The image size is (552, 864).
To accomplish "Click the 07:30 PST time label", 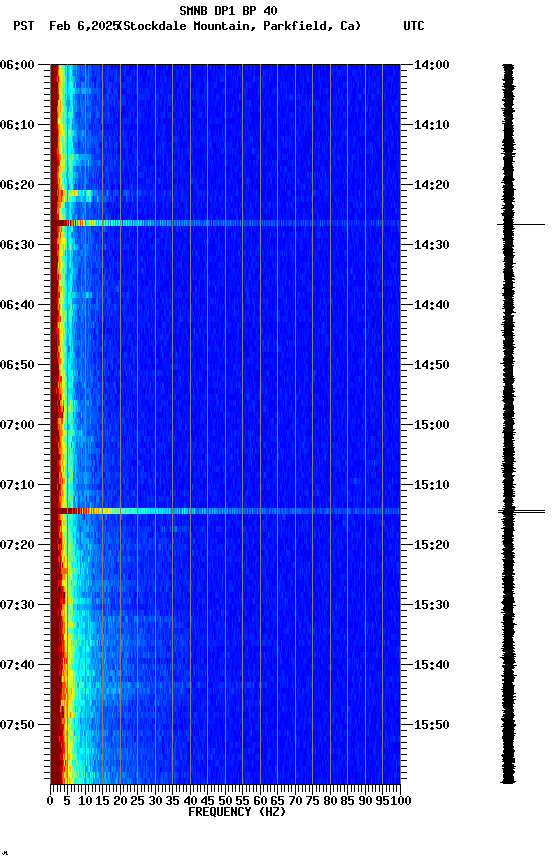I will pos(18,605).
